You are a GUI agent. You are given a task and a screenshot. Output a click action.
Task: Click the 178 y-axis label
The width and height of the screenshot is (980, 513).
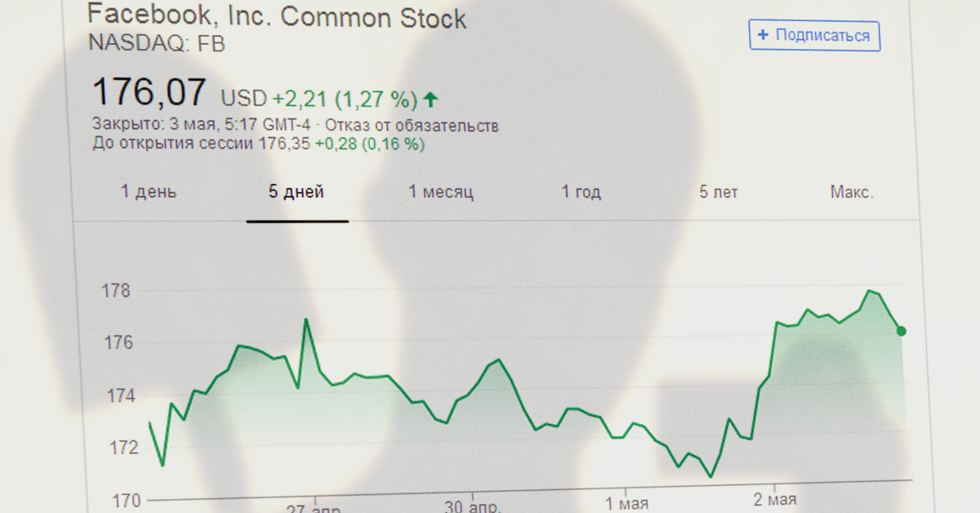pos(115,292)
